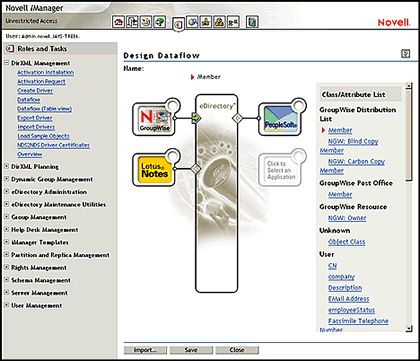Click the Import... button
This screenshot has height=361, width=420.
145,350
